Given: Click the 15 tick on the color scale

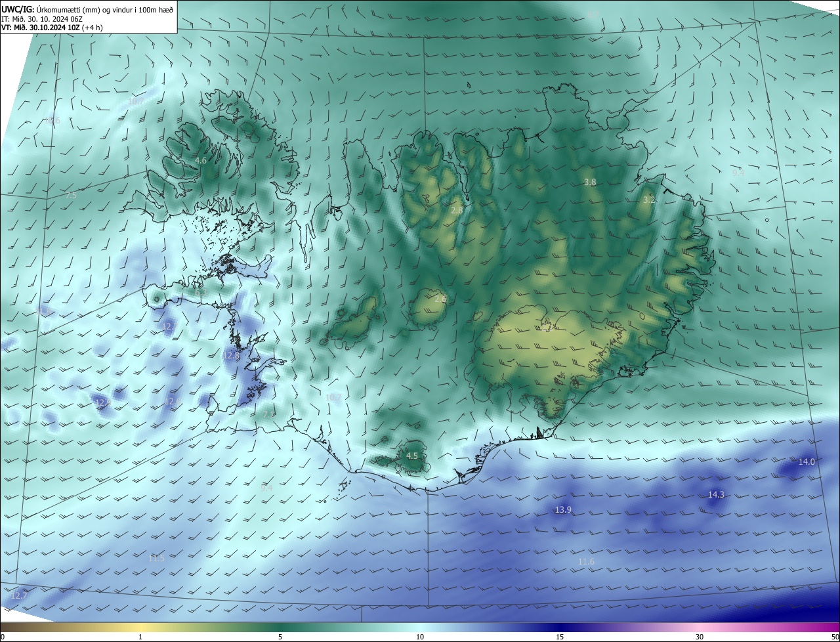Looking at the screenshot, I should (560, 637).
